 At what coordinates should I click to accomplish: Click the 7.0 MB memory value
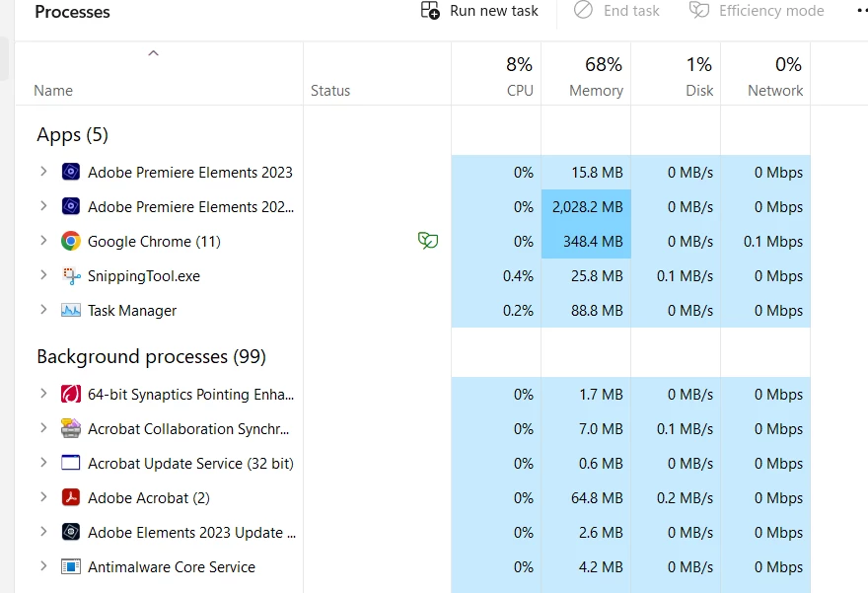tap(601, 428)
